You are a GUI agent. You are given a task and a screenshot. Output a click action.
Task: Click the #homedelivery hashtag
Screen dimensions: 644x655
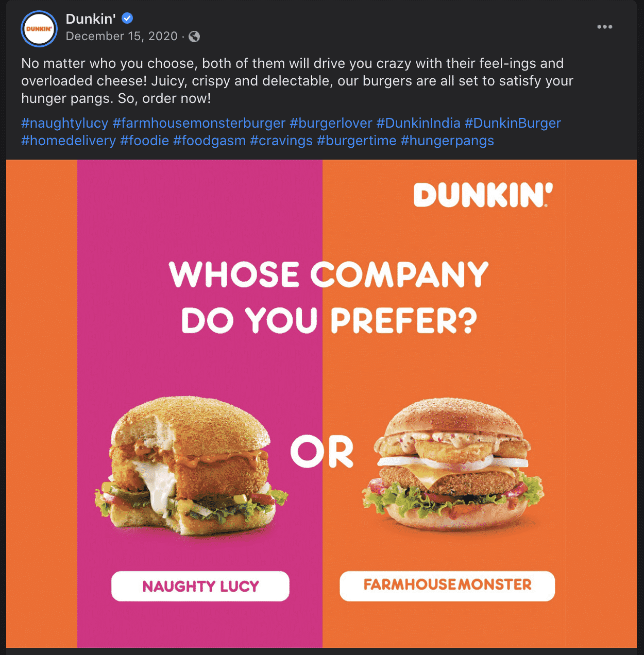69,141
